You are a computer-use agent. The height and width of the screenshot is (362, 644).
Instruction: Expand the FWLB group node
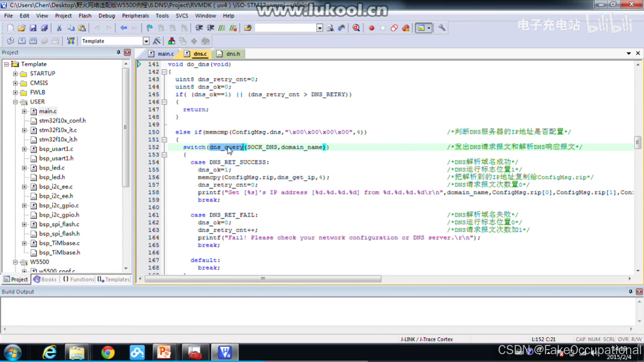click(15, 92)
